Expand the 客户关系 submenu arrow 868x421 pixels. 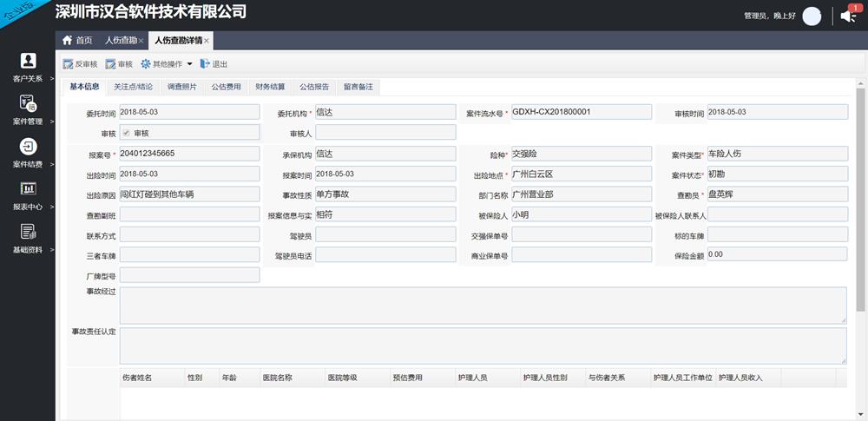pos(52,79)
